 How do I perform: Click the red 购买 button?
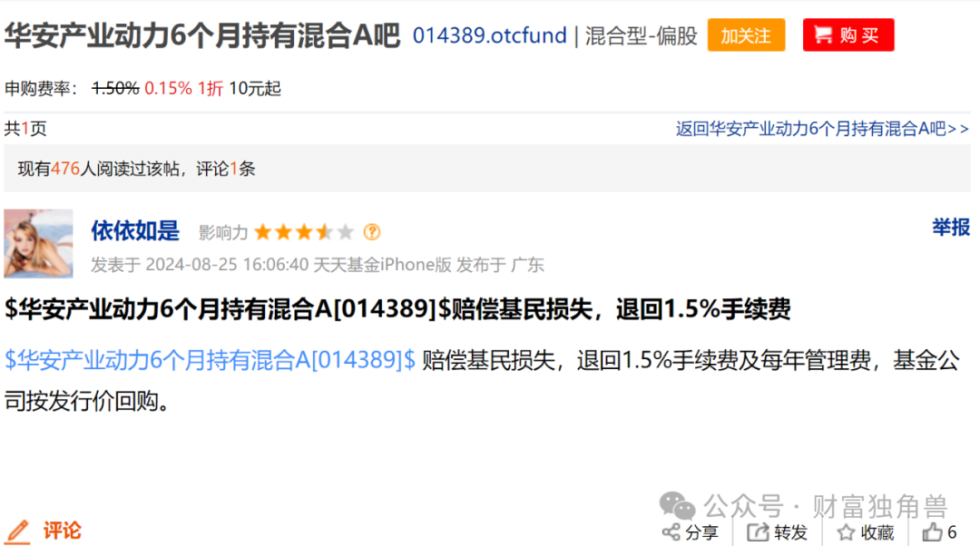(x=848, y=35)
